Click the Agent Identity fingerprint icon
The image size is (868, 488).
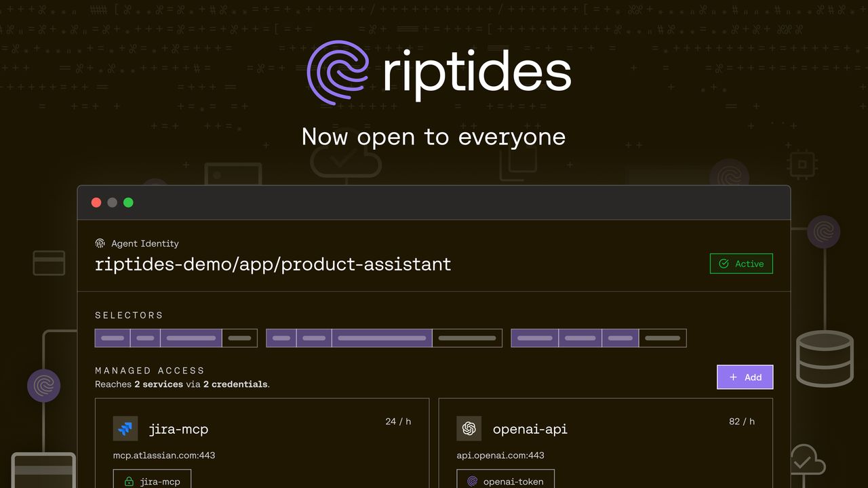[x=100, y=243]
